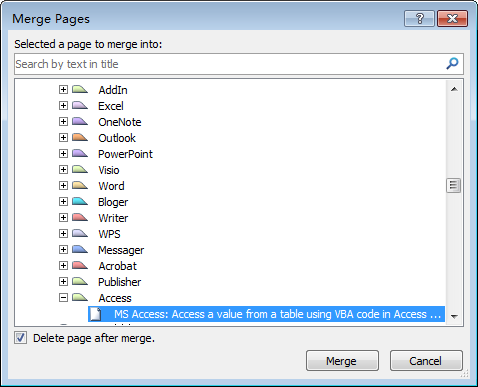Select the Messager tree item
The image size is (478, 387).
click(121, 250)
